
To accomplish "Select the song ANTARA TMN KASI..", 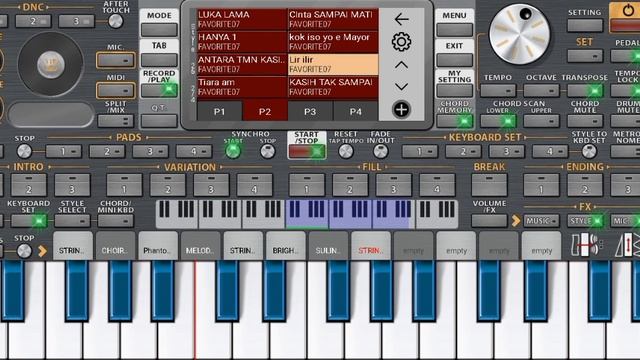I will (242, 64).
